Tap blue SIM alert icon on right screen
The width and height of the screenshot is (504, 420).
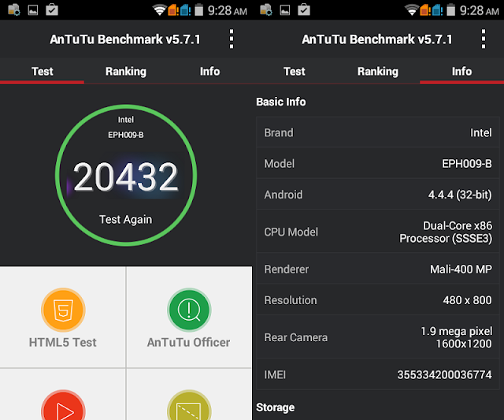coord(438,10)
